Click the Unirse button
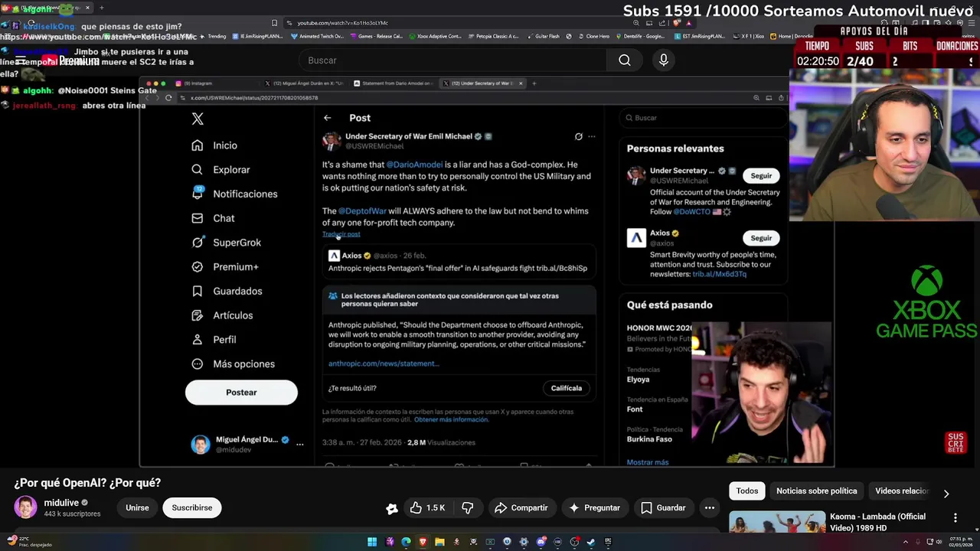This screenshot has height=551, width=980. point(137,507)
